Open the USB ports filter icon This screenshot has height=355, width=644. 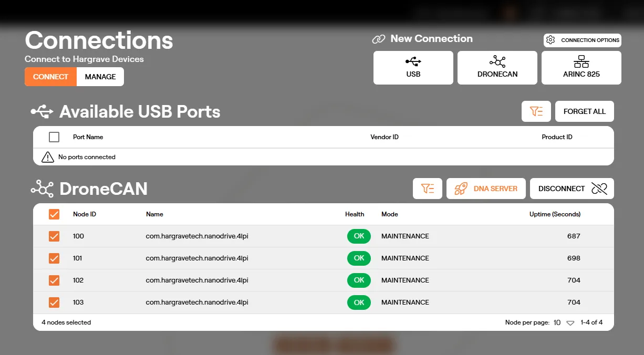536,111
